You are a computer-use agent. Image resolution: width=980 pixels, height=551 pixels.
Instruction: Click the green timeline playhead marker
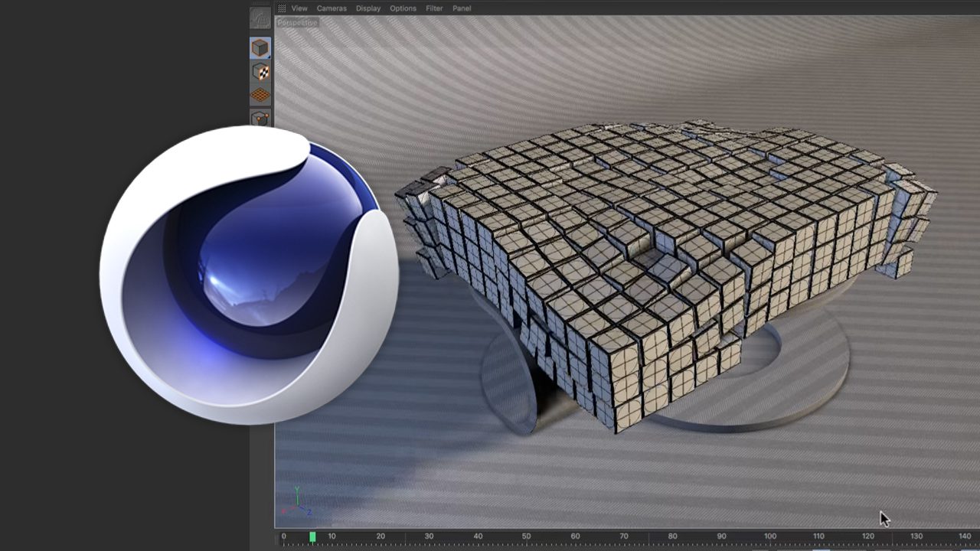click(x=312, y=537)
